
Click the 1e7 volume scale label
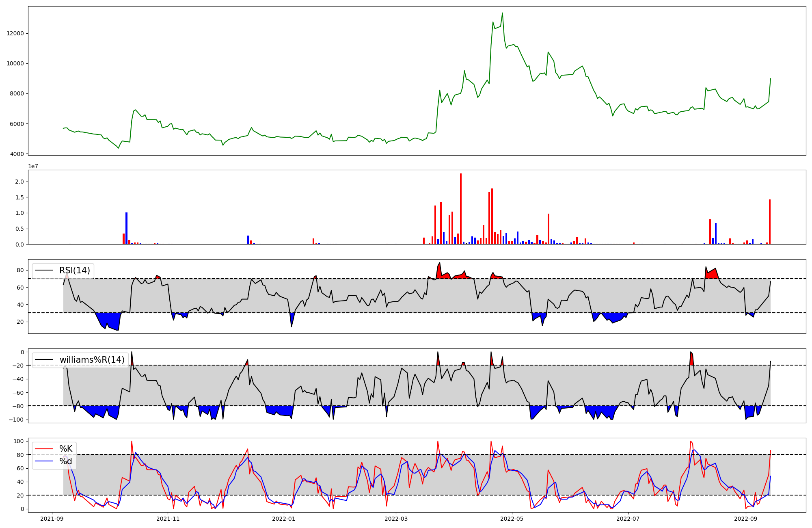coord(33,166)
